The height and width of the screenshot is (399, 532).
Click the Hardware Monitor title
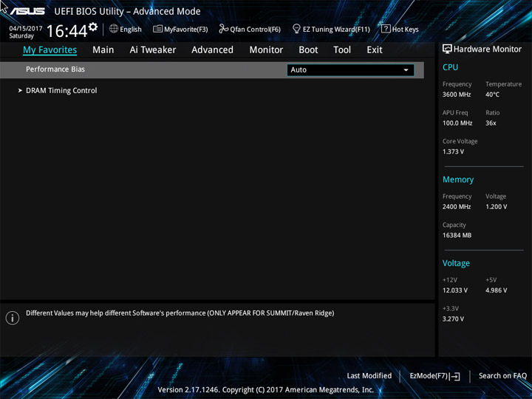488,50
